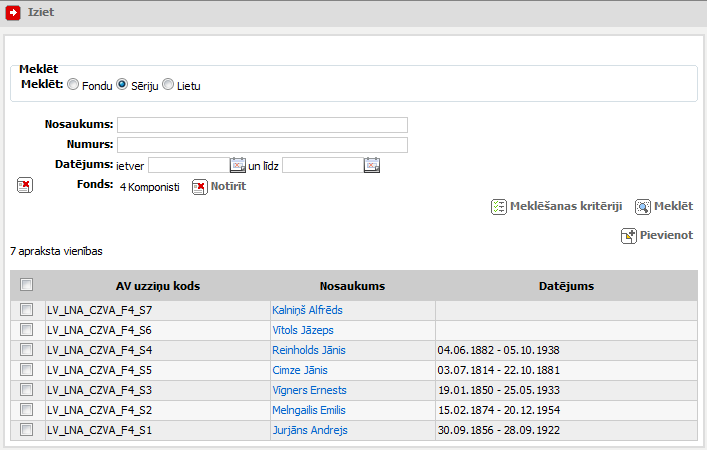This screenshot has height=450, width=707.
Task: Select the Sēriju radio button
Action: (x=122, y=85)
